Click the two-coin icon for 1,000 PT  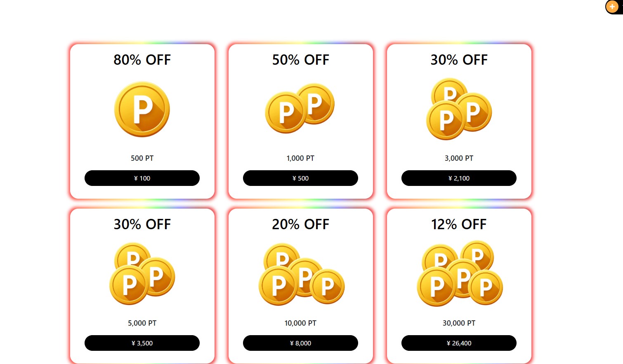(x=300, y=108)
